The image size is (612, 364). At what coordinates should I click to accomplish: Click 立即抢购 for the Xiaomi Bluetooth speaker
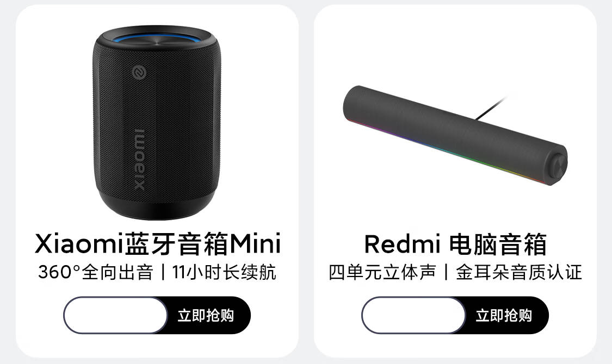(206, 315)
